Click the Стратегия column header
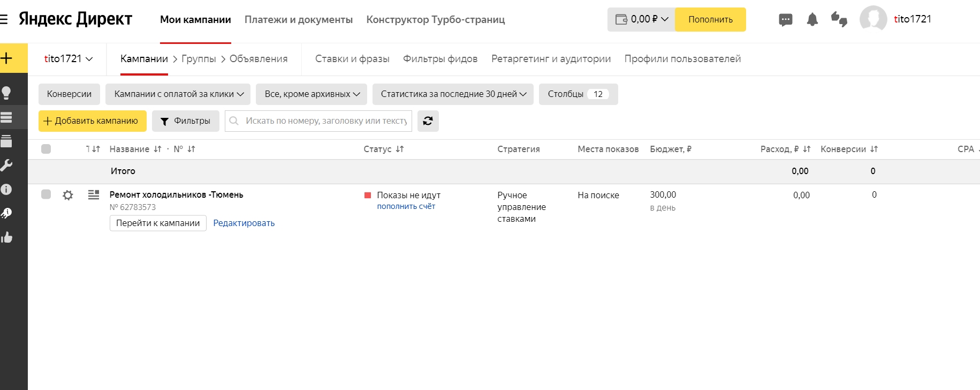Viewport: 980px width, 390px height. pos(519,149)
